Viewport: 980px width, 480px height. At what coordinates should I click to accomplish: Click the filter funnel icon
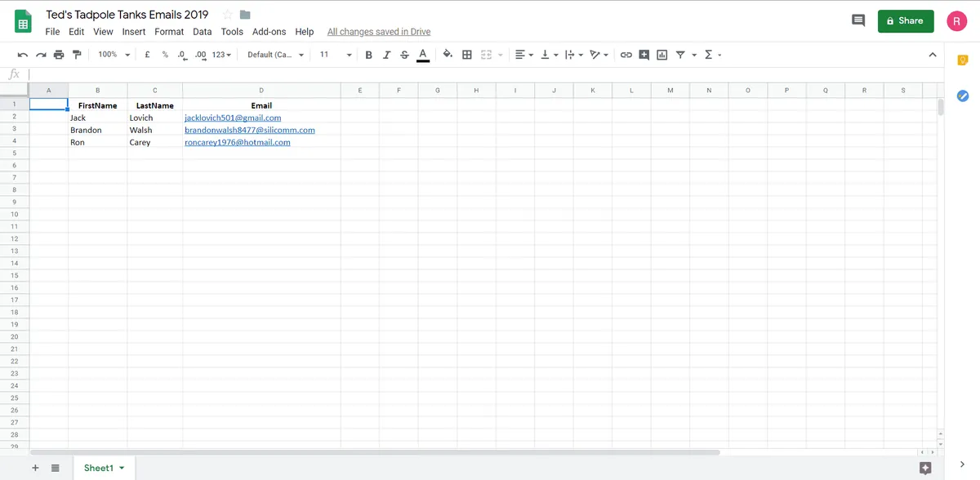tap(680, 55)
